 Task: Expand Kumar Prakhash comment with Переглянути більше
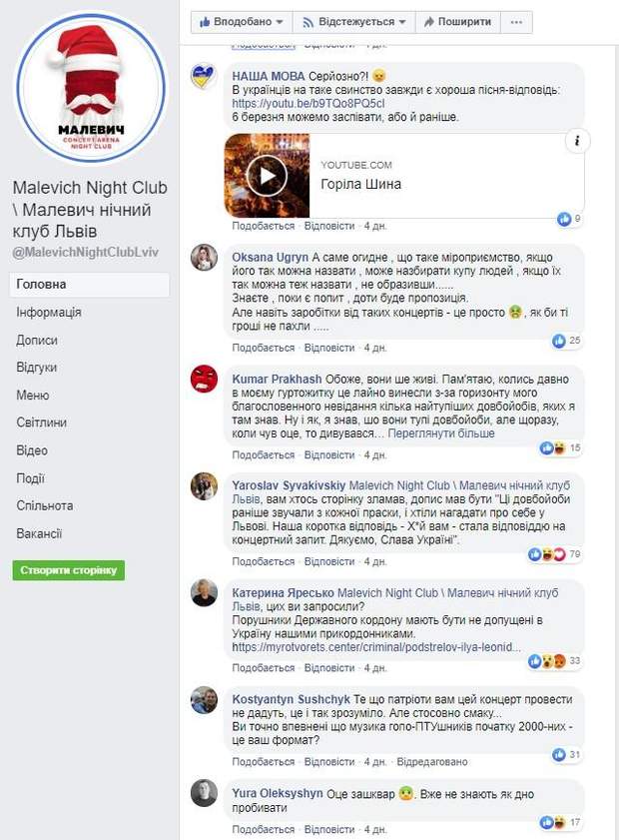[440, 433]
